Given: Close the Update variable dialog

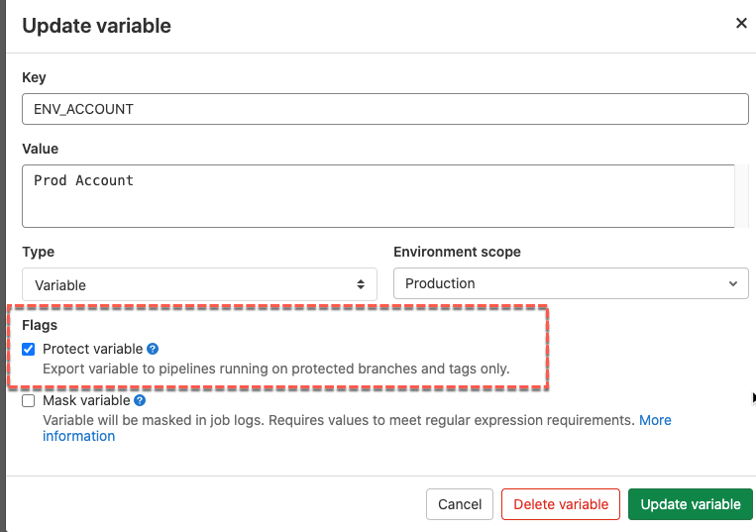Looking at the screenshot, I should coord(740,23).
